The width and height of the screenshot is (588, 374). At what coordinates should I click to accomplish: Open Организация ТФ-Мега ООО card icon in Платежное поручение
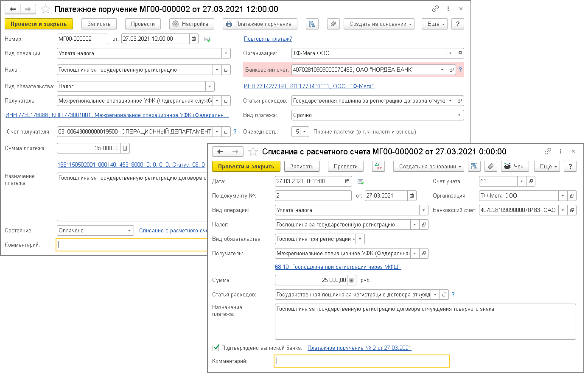(459, 53)
